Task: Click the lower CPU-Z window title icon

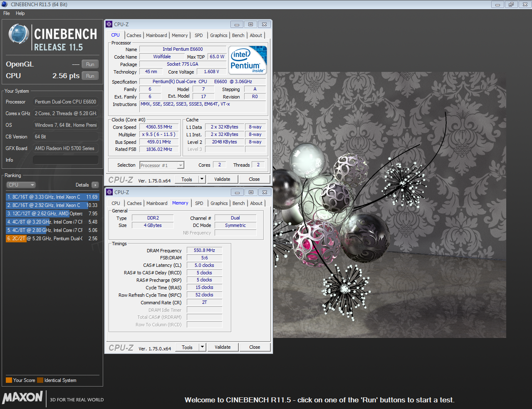Action: coord(110,192)
